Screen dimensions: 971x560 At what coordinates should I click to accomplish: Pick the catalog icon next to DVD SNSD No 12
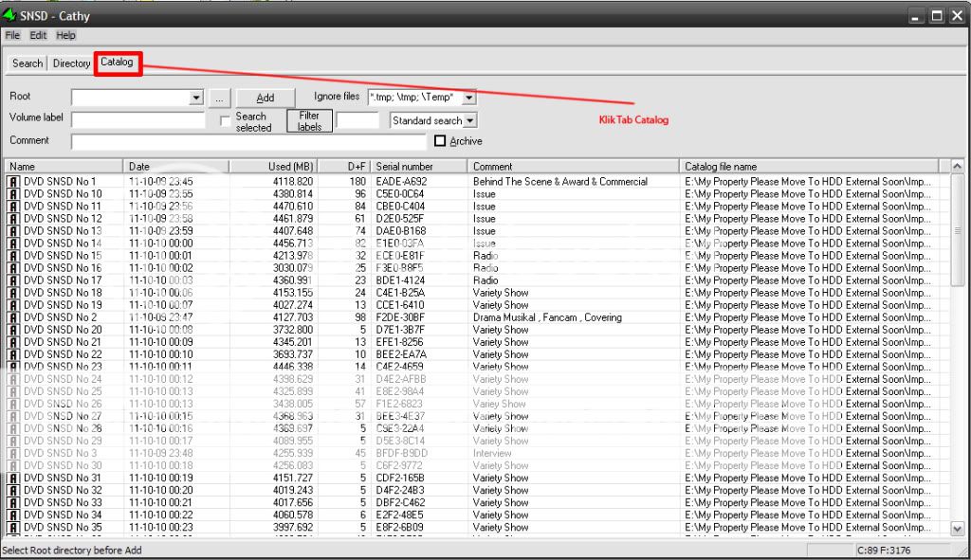pos(13,219)
